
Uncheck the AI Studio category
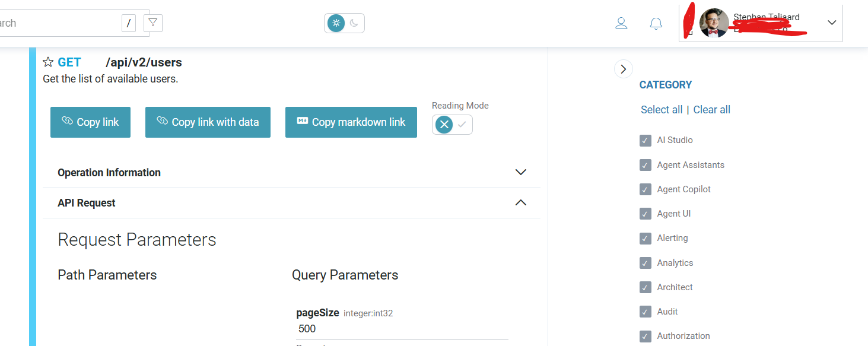pyautogui.click(x=646, y=141)
